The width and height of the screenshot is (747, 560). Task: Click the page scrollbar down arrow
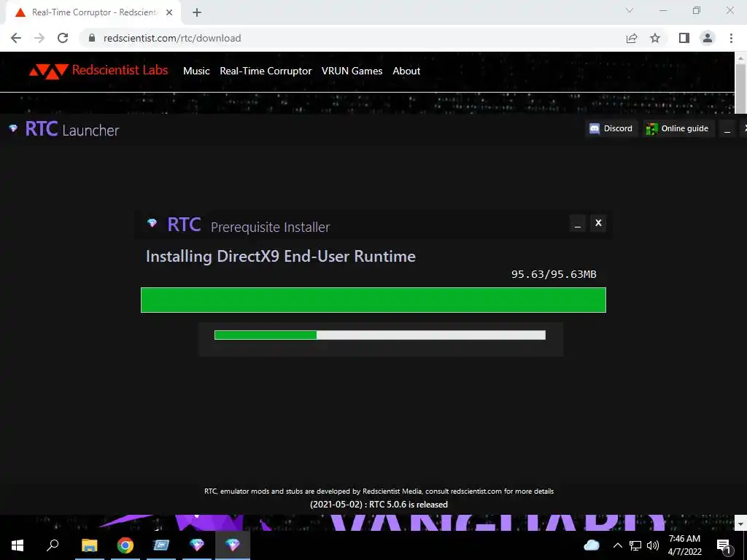[x=740, y=524]
